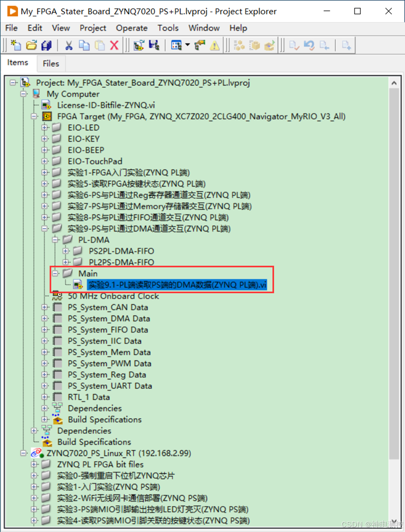The width and height of the screenshot is (405, 532).
Task: Click the ZYNQ7020_PS_Linux_RT target icon
Action: coord(37,453)
